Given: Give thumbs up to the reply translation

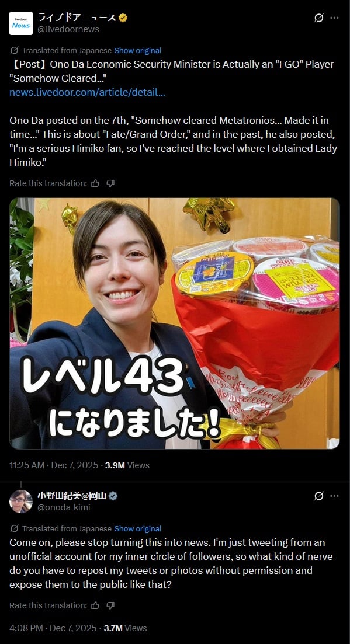Looking at the screenshot, I should tap(95, 605).
